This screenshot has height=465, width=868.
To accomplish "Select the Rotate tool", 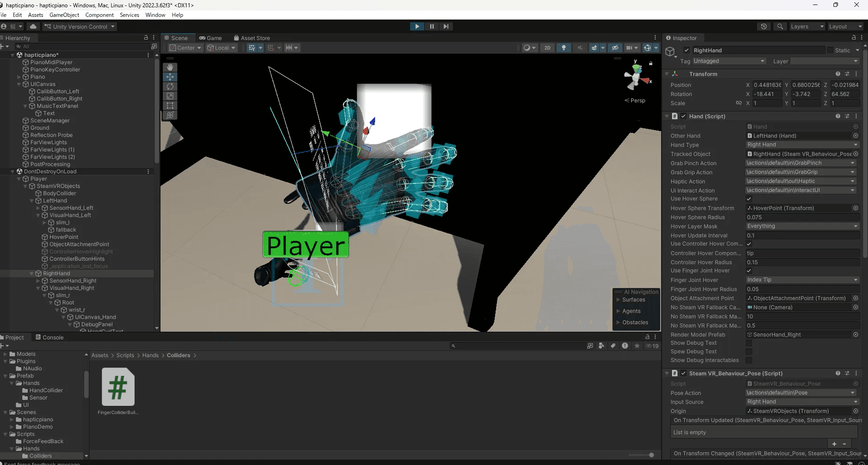I will click(170, 86).
